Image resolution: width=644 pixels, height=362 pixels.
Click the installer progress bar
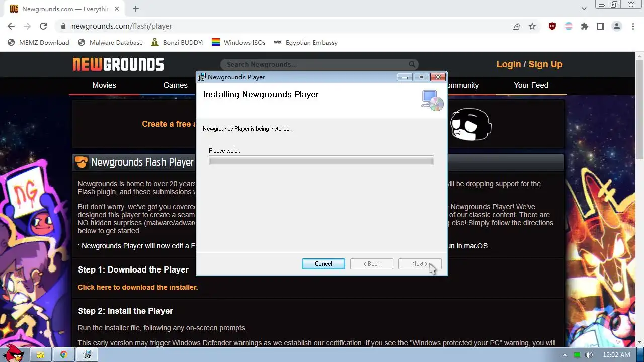(x=321, y=160)
